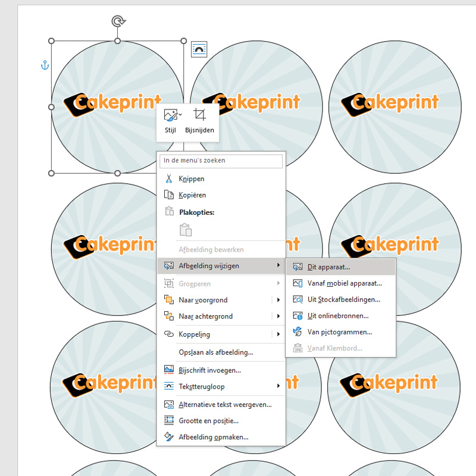Click the rotation handle above selected image

tap(118, 21)
